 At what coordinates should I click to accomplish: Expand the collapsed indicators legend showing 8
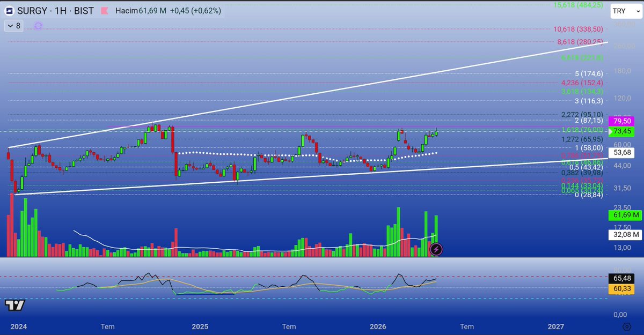pyautogui.click(x=14, y=25)
